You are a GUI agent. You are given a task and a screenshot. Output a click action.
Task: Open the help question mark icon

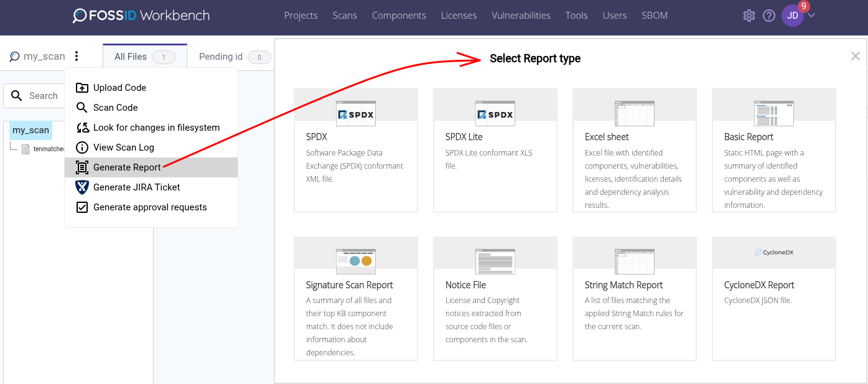point(769,16)
